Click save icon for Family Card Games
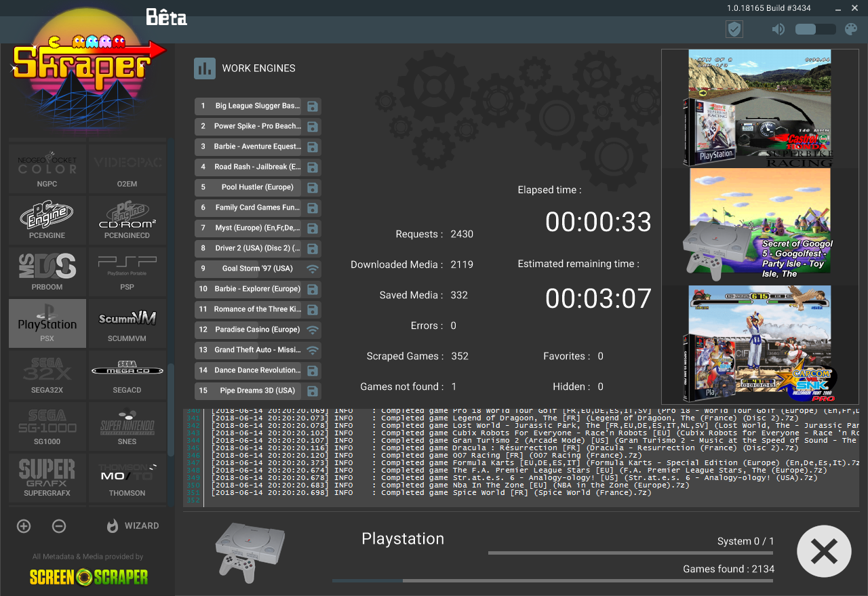This screenshot has width=868, height=596. pyautogui.click(x=312, y=208)
